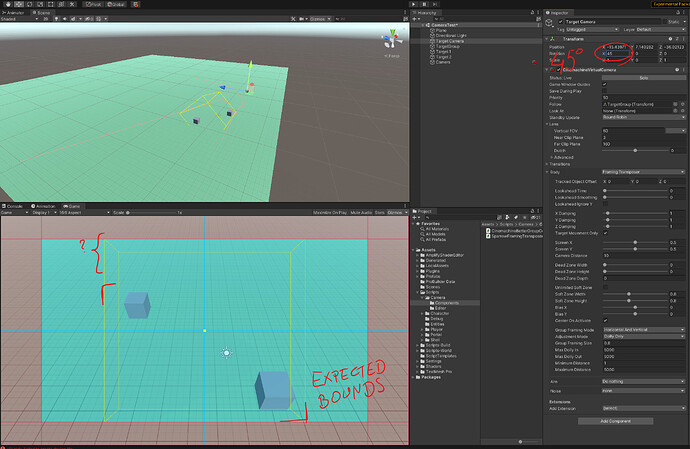Toggle the Game Window Guides checkbox
Viewport: 690px width, 449px height.
[x=604, y=83]
